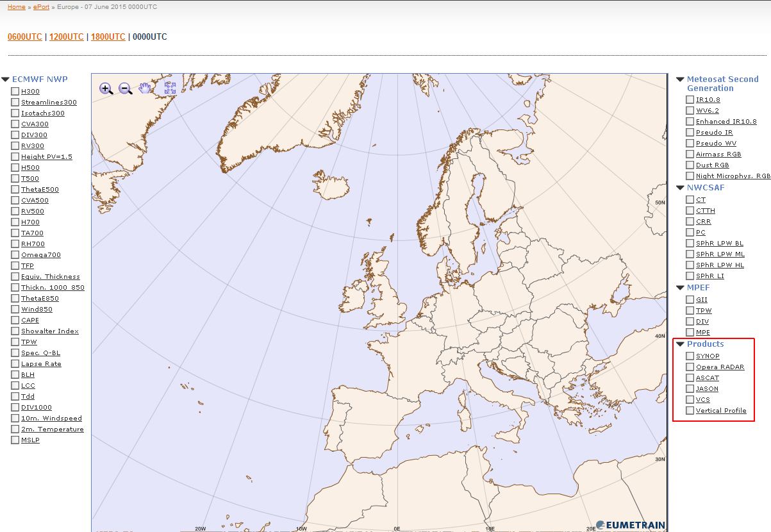Click the MPE product label

point(703,333)
